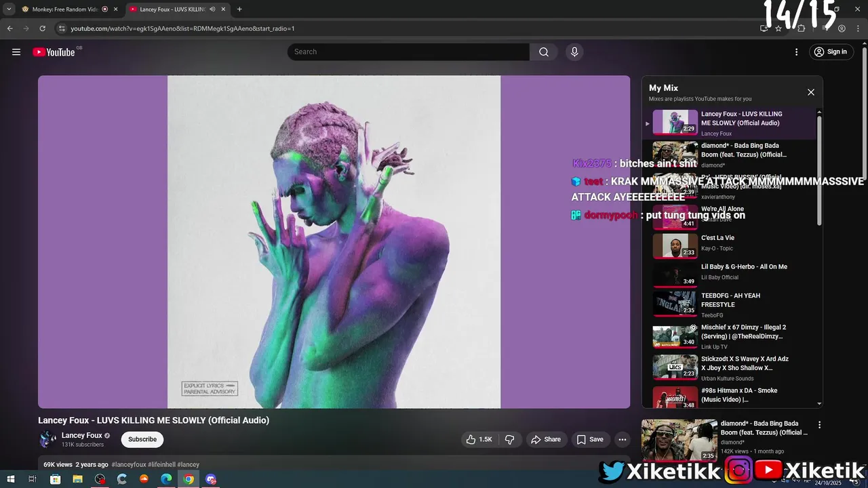Viewport: 868px width, 488px height.
Task: Open File Explorer from the taskbar
Action: click(x=77, y=479)
